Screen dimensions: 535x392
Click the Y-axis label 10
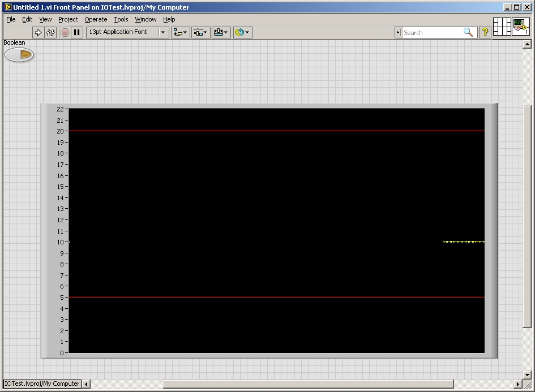pyautogui.click(x=61, y=242)
